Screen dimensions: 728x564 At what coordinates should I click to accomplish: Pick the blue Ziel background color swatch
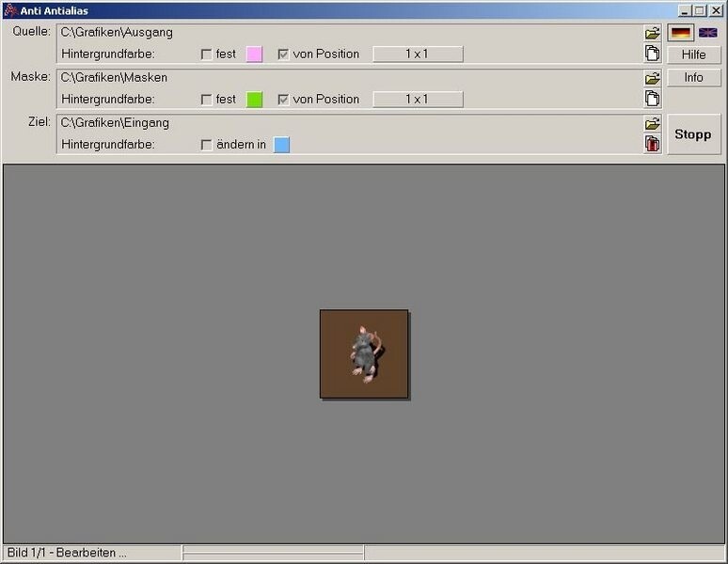(281, 145)
